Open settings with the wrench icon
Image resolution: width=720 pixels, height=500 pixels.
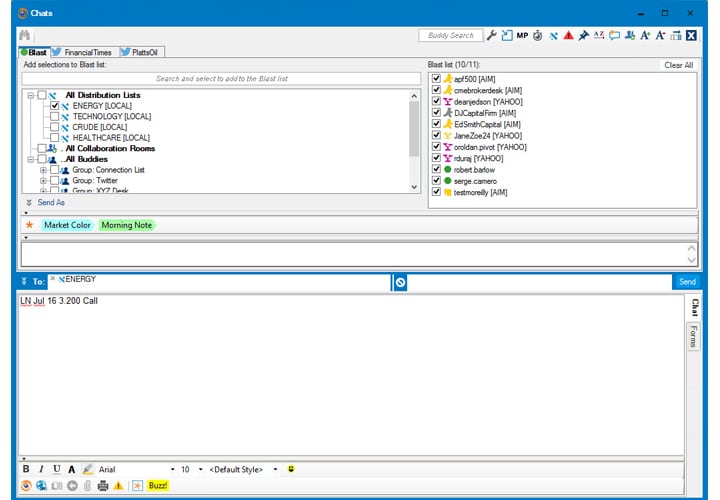[491, 35]
